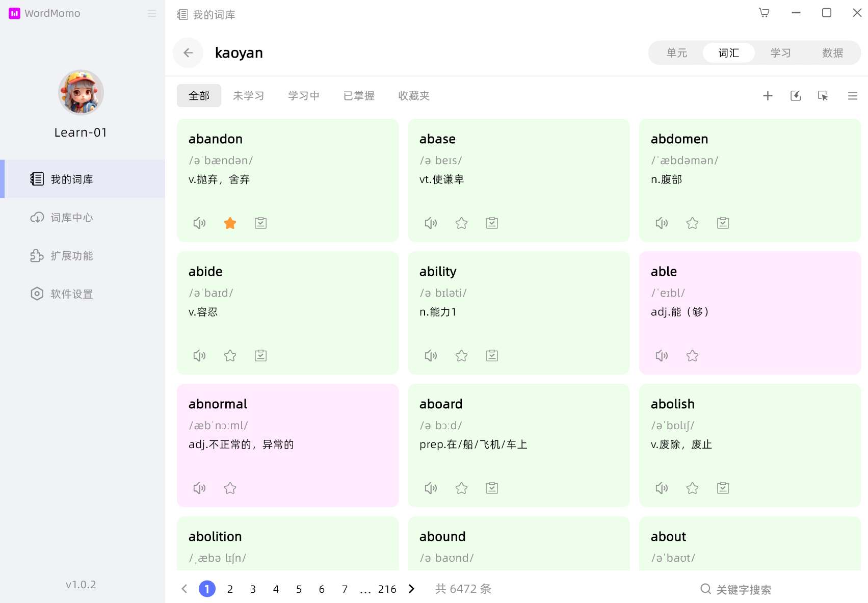Unfavorite the abandon word card
The width and height of the screenshot is (868, 603).
tap(230, 223)
